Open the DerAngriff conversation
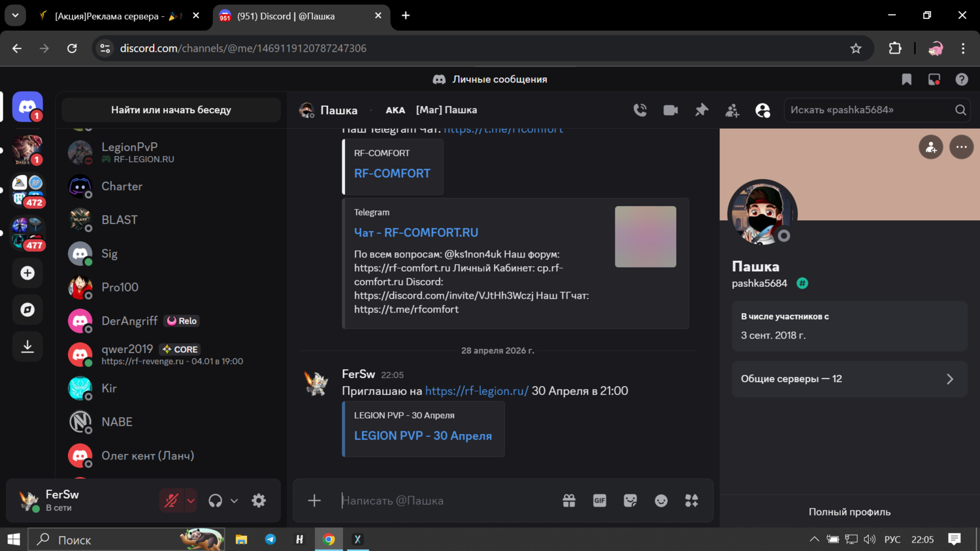The width and height of the screenshot is (980, 551). (x=171, y=321)
